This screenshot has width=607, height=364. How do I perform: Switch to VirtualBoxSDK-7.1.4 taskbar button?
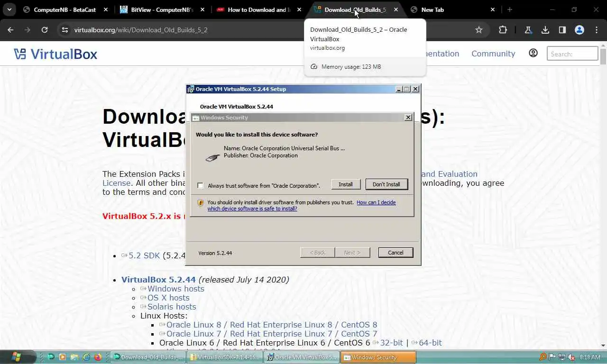224,357
